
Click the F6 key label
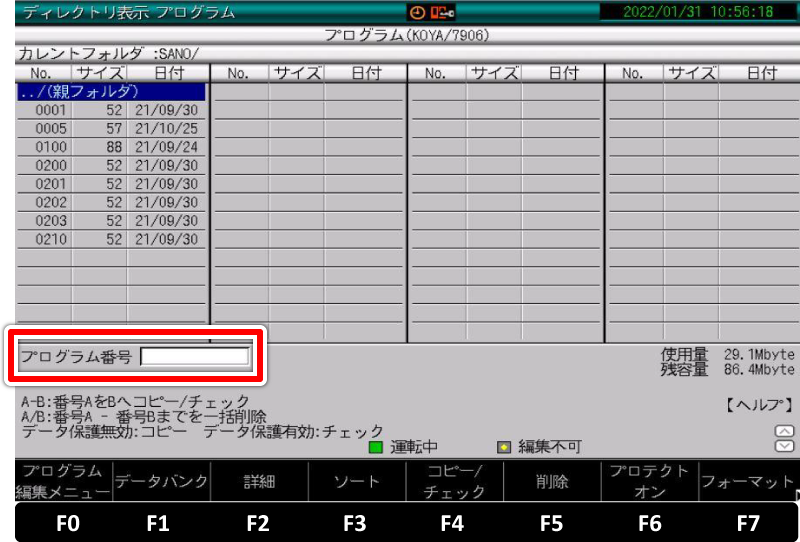(649, 524)
